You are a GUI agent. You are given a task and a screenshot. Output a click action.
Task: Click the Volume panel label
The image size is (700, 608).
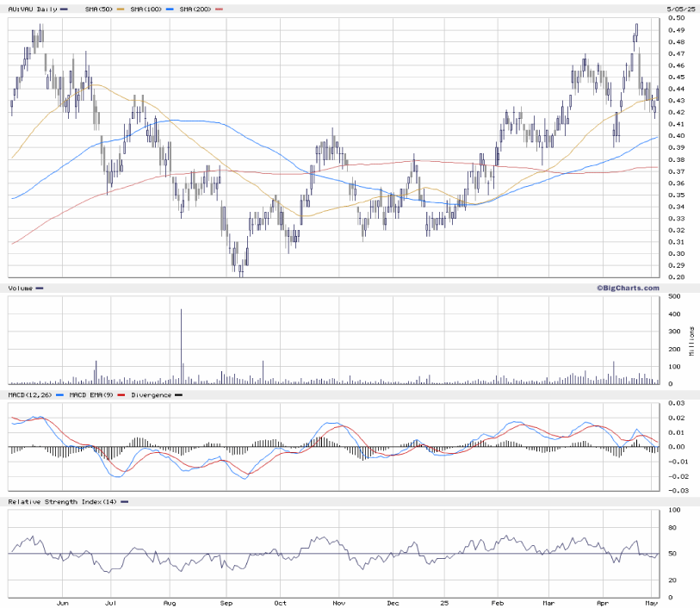(x=21, y=288)
